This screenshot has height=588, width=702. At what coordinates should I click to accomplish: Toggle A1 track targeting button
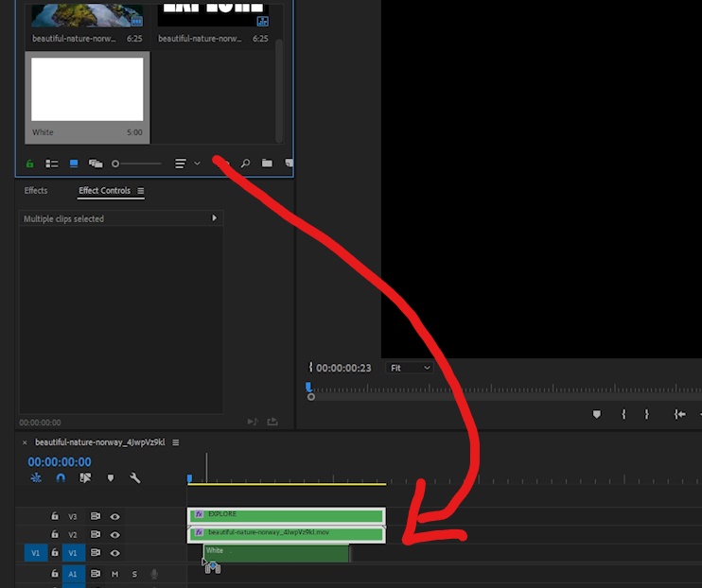point(74,574)
